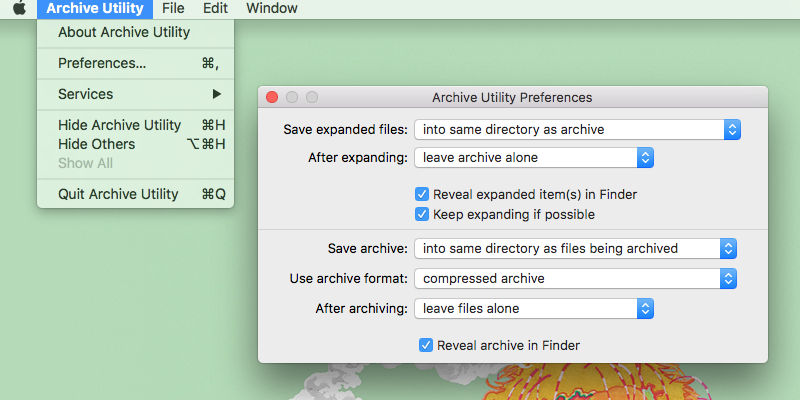Select About Archive Utility menu item
This screenshot has height=400, width=800.
tap(124, 32)
